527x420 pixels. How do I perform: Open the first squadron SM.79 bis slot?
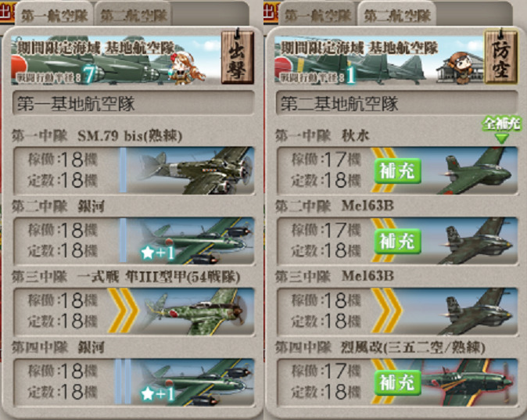134,171
